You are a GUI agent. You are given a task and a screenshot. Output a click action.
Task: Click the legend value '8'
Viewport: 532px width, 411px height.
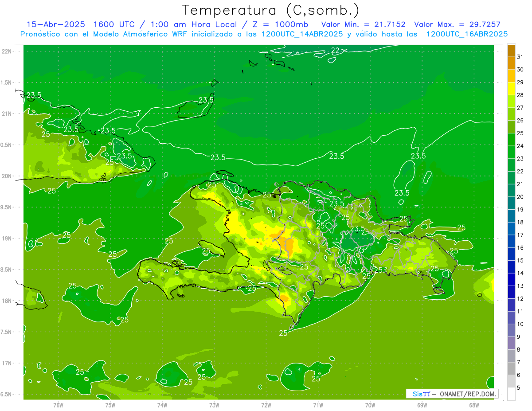[x=519, y=350]
